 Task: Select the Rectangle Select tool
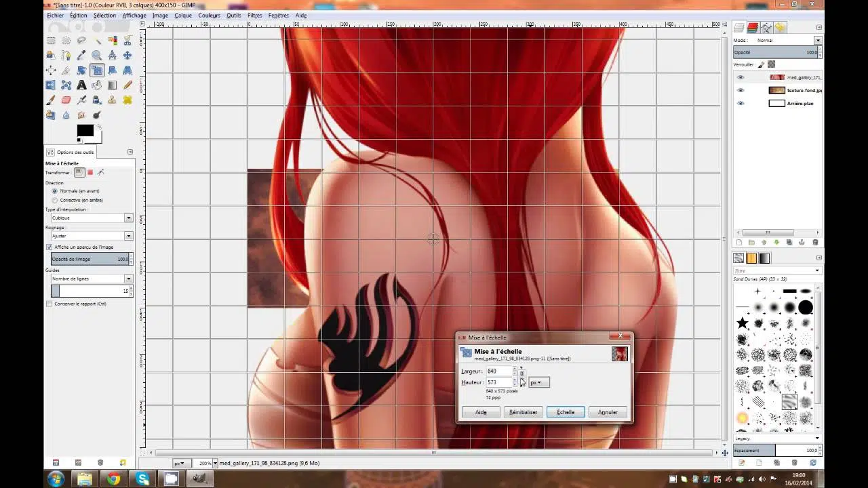click(x=51, y=40)
